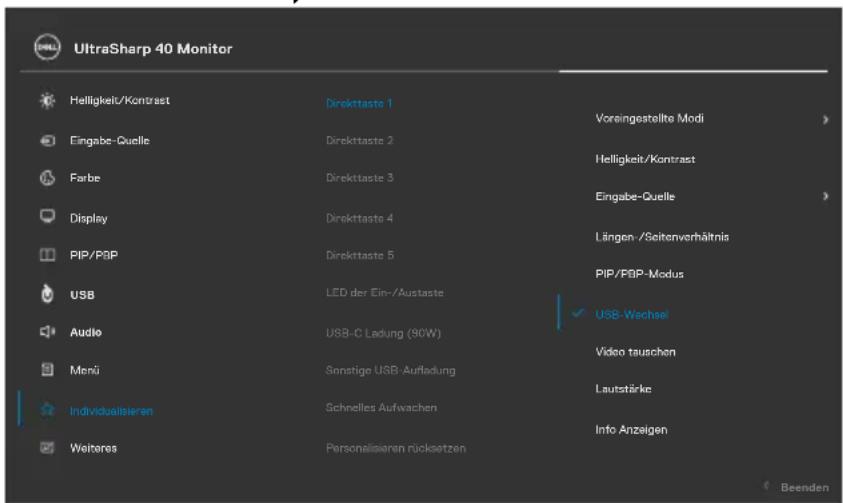The width and height of the screenshot is (843, 503).
Task: Open the Display menu
Action: coord(89,219)
